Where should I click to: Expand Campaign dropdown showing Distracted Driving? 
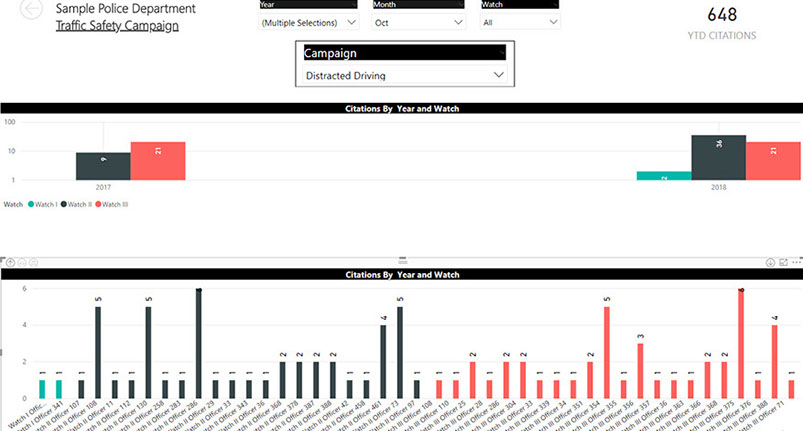tap(404, 75)
